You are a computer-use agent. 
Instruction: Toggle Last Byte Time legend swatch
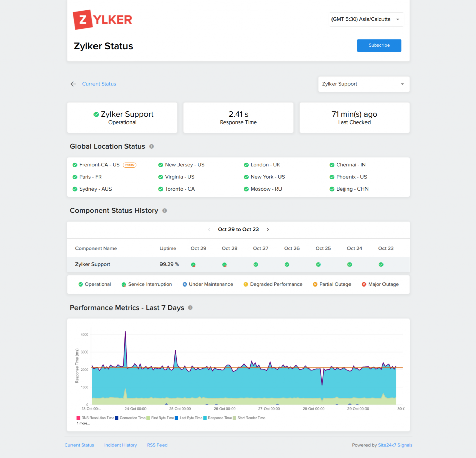coord(176,418)
